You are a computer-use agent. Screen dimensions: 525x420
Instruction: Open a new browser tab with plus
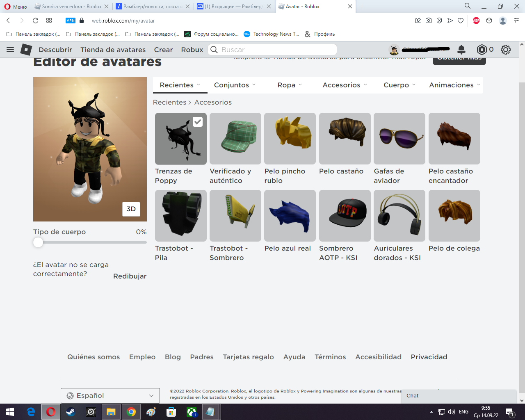click(x=362, y=6)
